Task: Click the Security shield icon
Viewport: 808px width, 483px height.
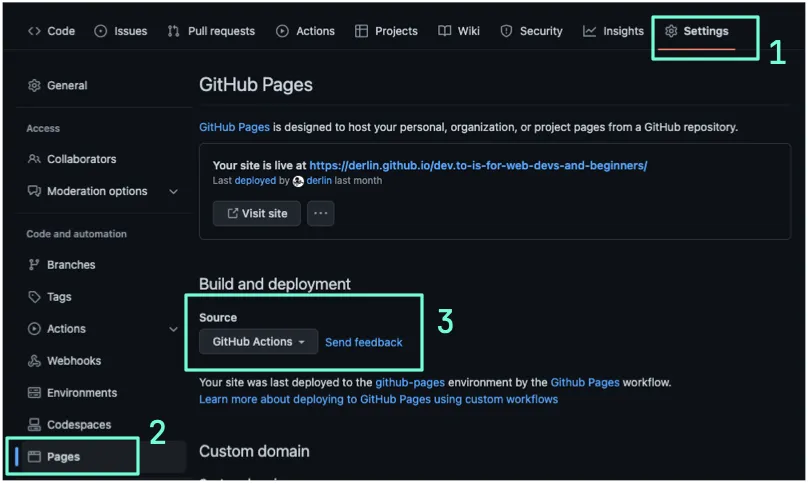Action: tap(506, 31)
